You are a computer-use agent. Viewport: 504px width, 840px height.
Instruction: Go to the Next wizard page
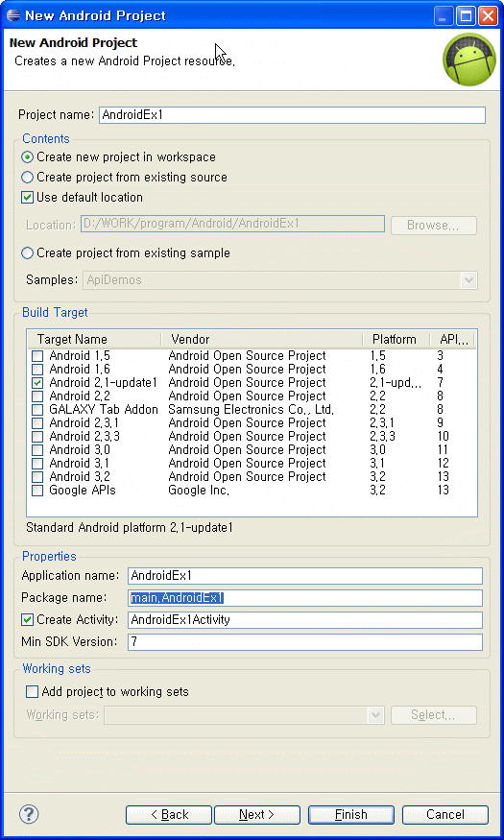pyautogui.click(x=257, y=815)
